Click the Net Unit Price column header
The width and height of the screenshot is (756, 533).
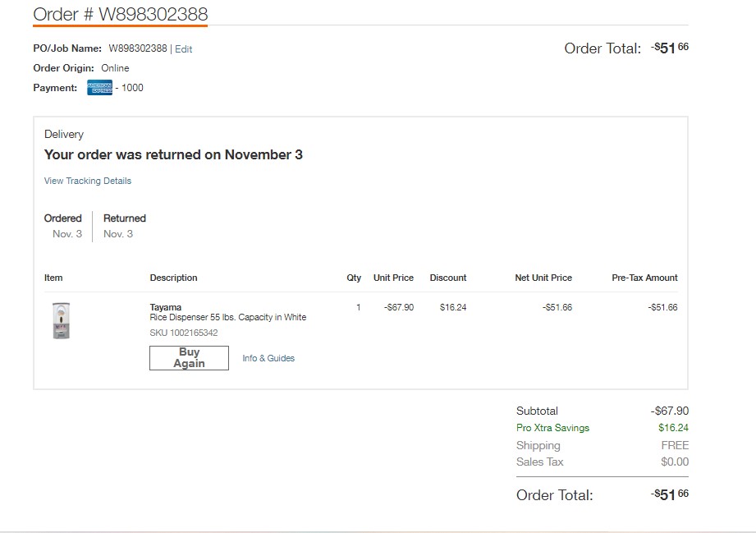pyautogui.click(x=543, y=278)
